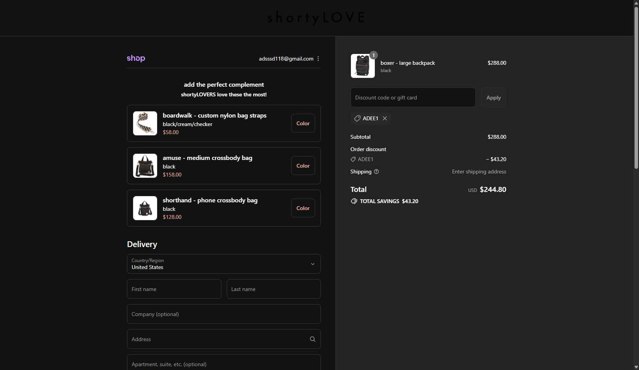The width and height of the screenshot is (639, 370).
Task: Choose Color for boardwalk bag straps
Action: (303, 123)
